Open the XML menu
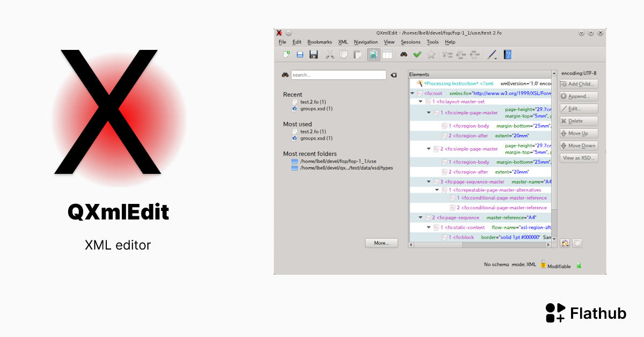This screenshot has width=644, height=337. pyautogui.click(x=342, y=42)
